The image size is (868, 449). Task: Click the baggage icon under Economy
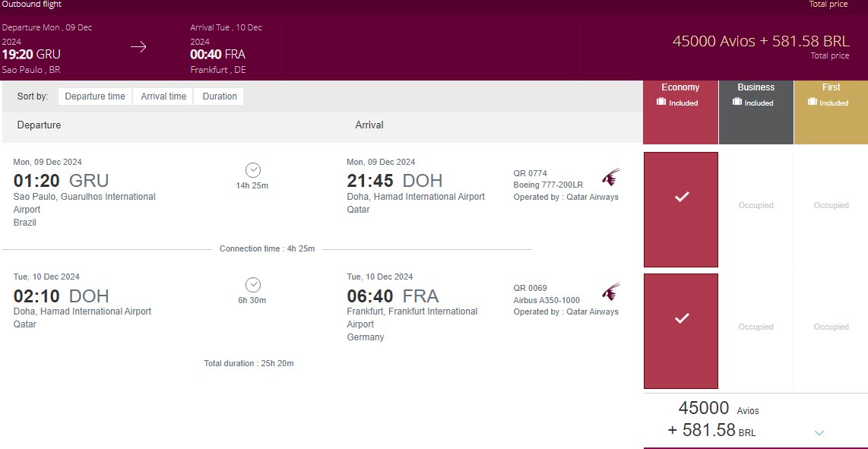661,102
